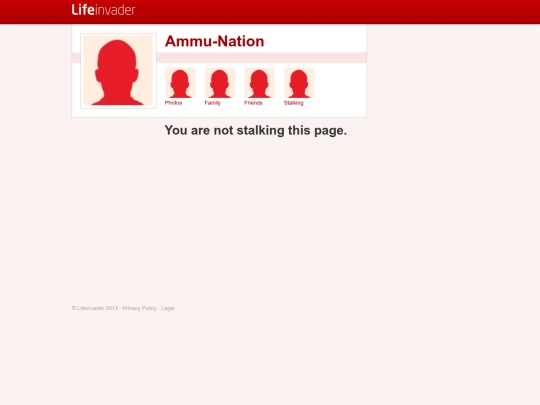This screenshot has width=540, height=405.
Task: Click the Ammu-Nation page title
Action: coord(215,41)
